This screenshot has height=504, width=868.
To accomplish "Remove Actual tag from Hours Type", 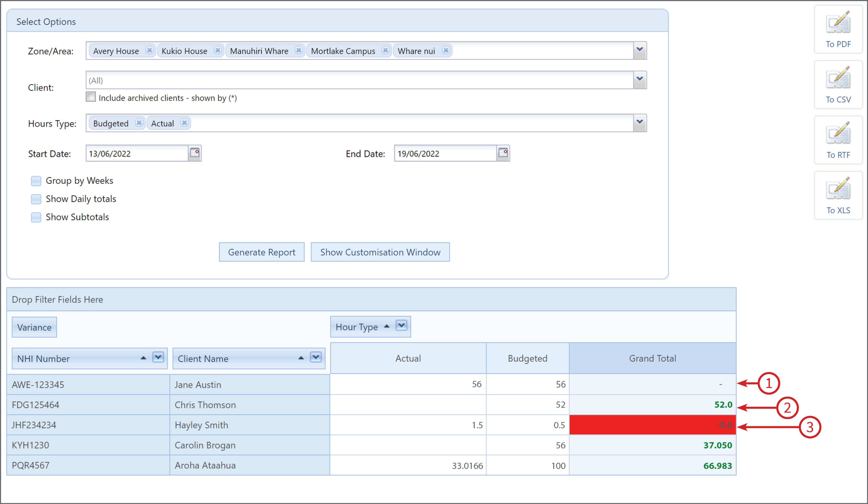I will [x=185, y=123].
